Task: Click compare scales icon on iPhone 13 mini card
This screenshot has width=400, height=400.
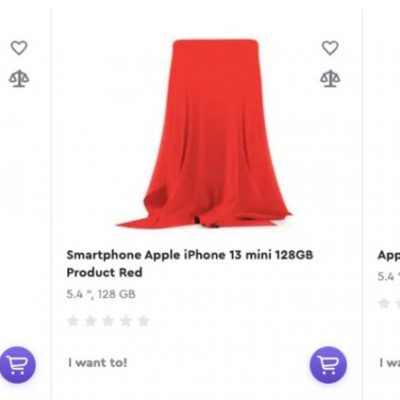Action: coord(330,79)
